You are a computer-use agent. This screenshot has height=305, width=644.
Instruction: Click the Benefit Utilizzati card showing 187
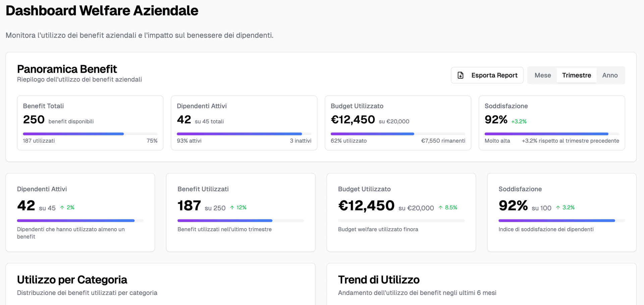[240, 212]
